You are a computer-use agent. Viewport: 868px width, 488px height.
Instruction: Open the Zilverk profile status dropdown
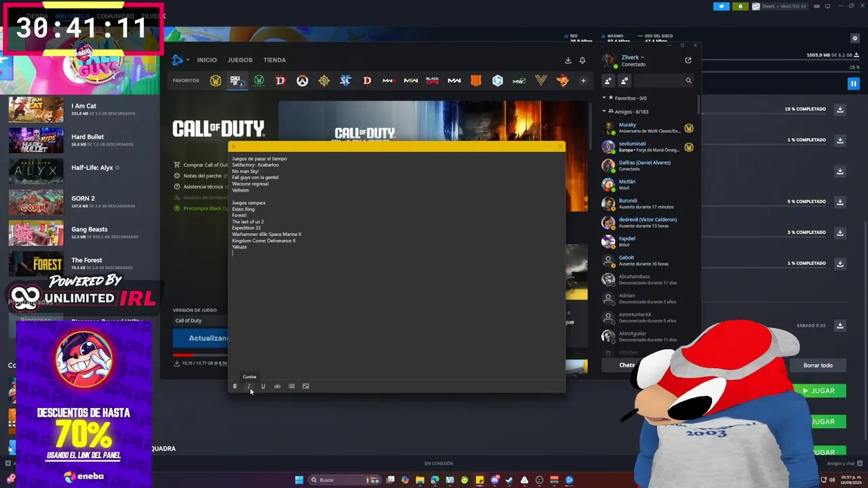[633, 58]
